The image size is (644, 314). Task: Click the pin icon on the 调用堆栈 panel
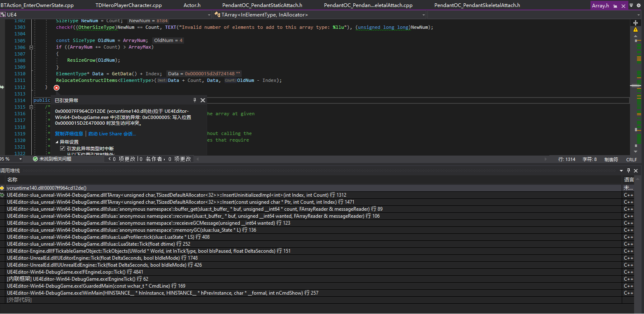point(628,170)
